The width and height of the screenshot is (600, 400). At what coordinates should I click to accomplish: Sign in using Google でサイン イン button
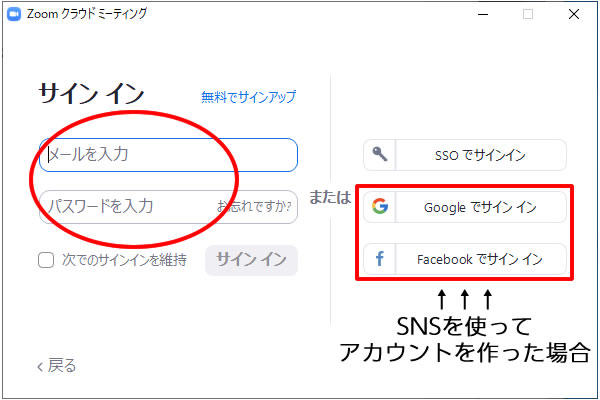coord(480,207)
